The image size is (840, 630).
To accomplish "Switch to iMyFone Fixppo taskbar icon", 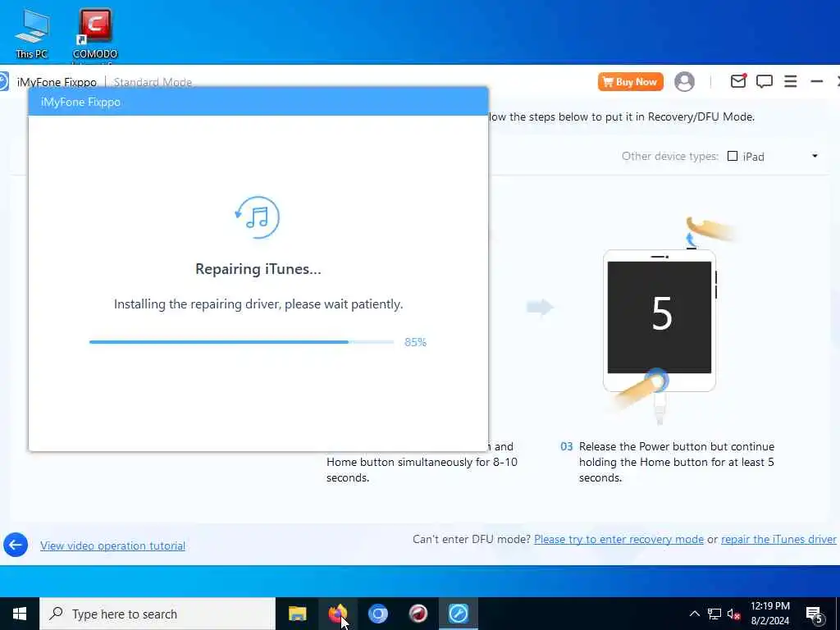I will [458, 614].
